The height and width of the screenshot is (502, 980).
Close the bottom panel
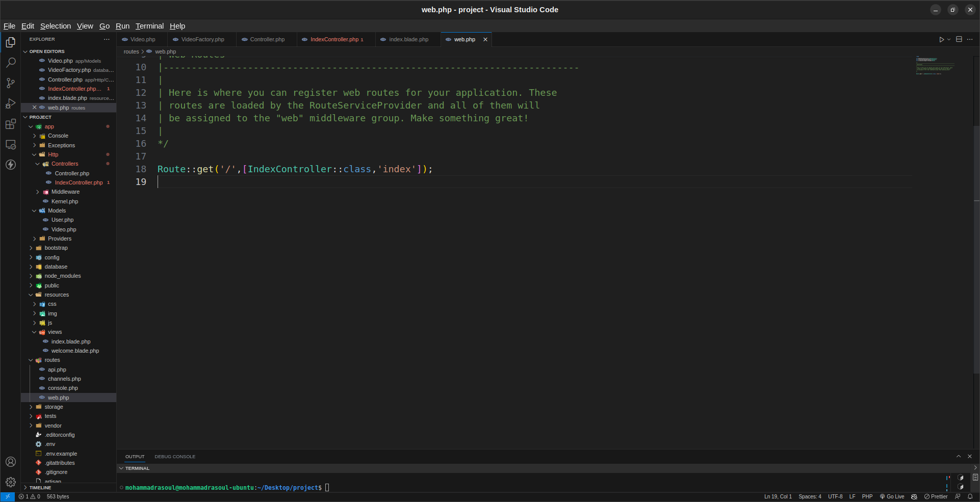970,457
